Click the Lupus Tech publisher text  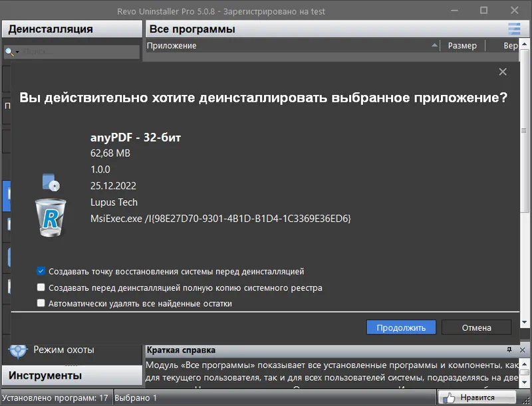pos(114,202)
